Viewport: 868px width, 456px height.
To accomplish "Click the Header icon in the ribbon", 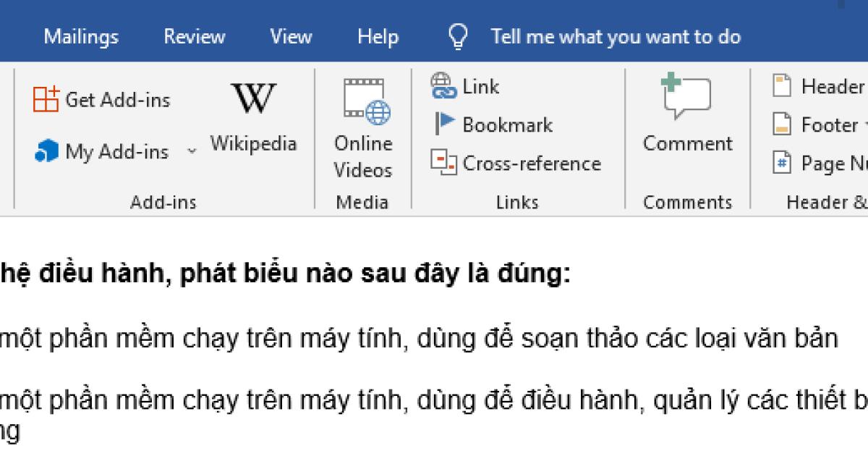I will pyautogui.click(x=781, y=86).
